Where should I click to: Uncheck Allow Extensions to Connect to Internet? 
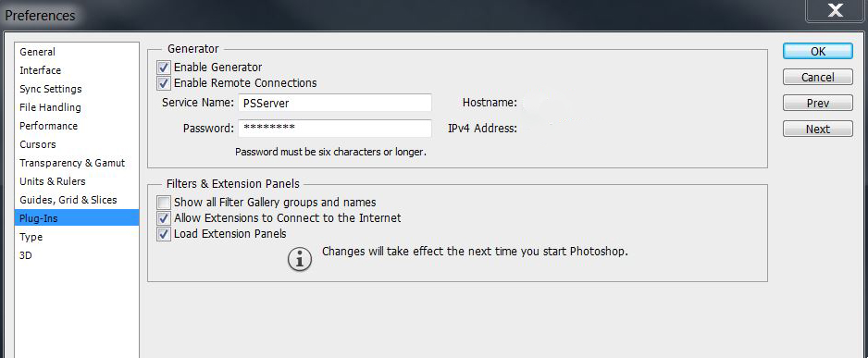163,218
